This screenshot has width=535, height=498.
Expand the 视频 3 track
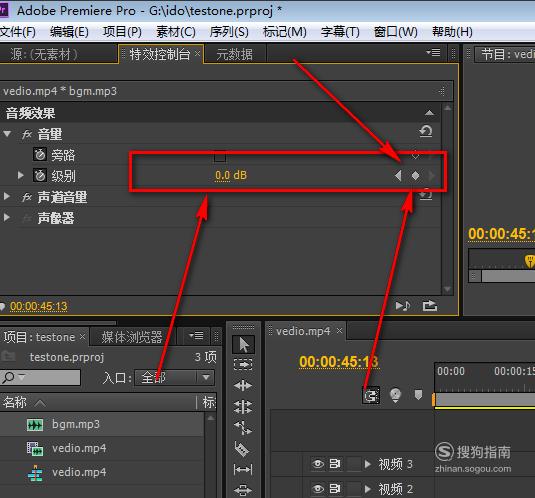368,464
